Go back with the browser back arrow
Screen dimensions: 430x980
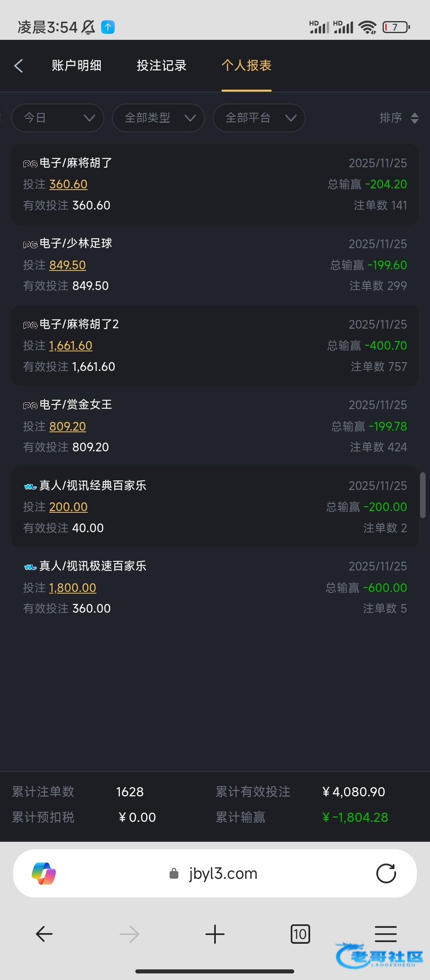pyautogui.click(x=44, y=934)
